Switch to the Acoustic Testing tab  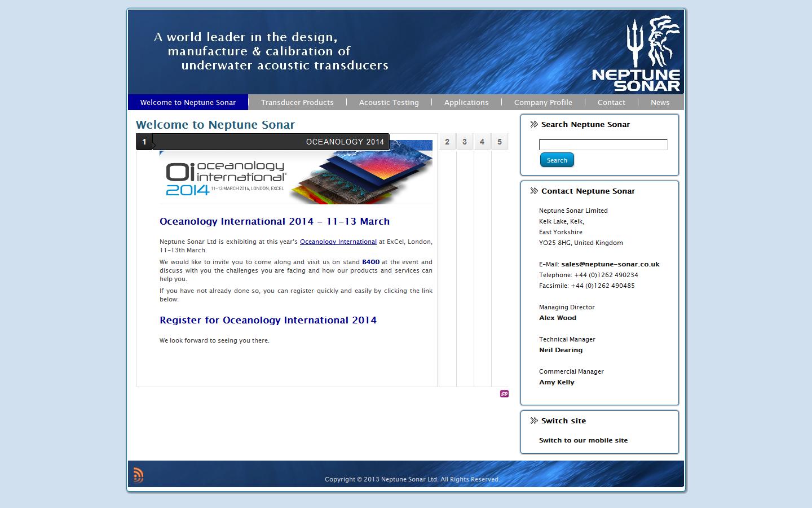(x=389, y=102)
